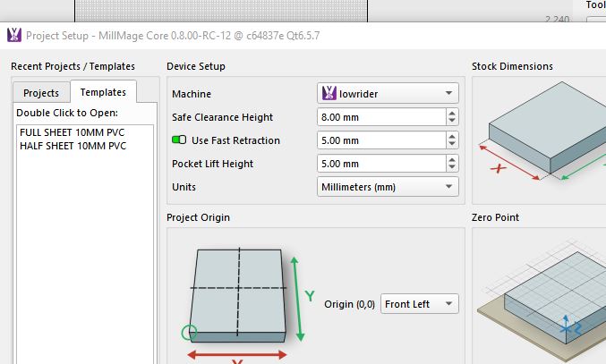Click the lowrider machine icon in dropdown
606x364 pixels.
click(x=329, y=93)
